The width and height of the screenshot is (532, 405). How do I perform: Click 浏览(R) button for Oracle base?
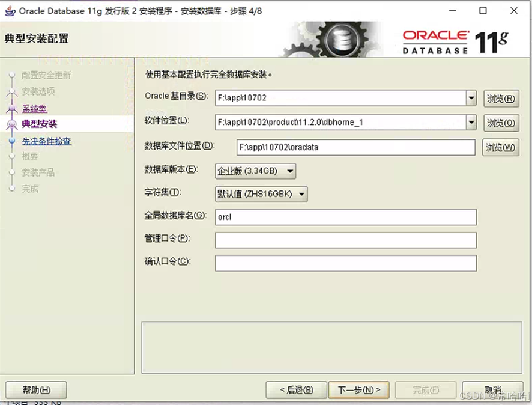[501, 99]
